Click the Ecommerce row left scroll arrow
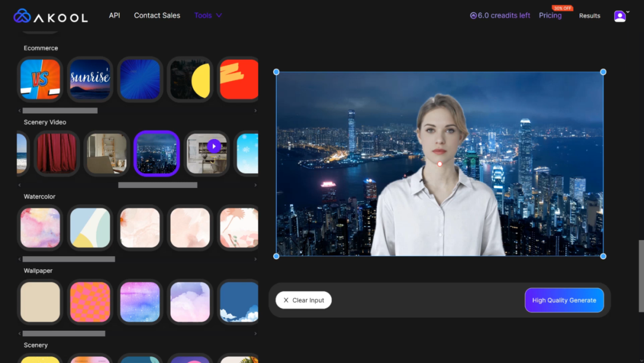The width and height of the screenshot is (644, 363). point(19,110)
